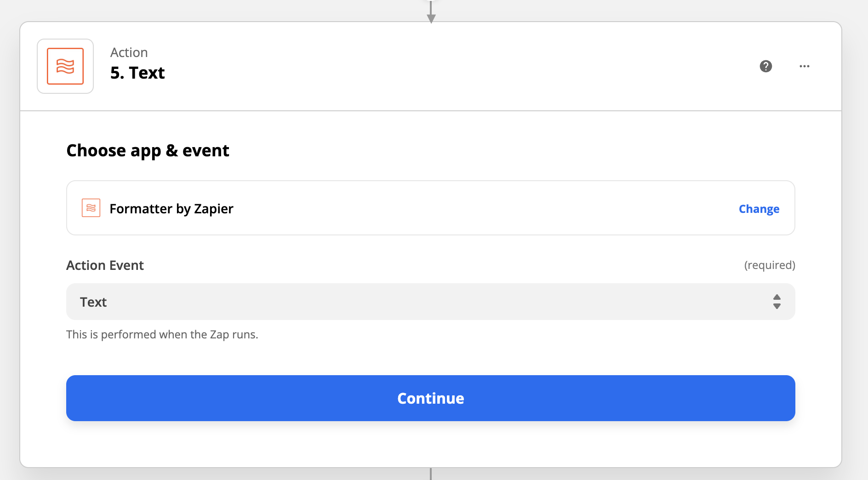Click the 'Action' label above step title
Screen dimensions: 868x480
pos(129,52)
